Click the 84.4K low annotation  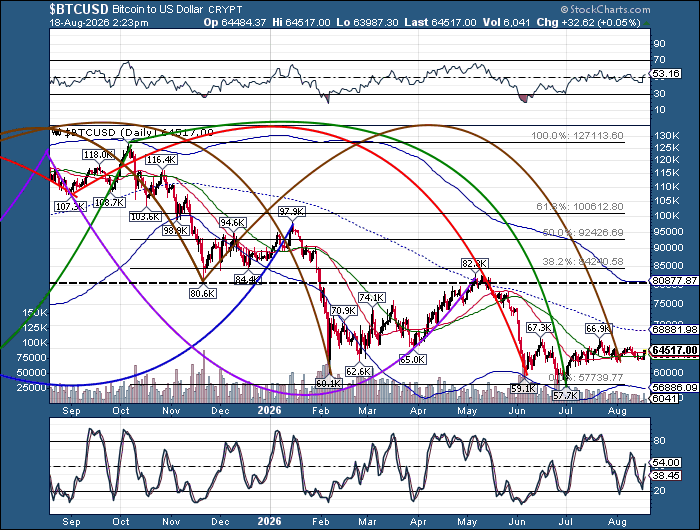coord(248,280)
